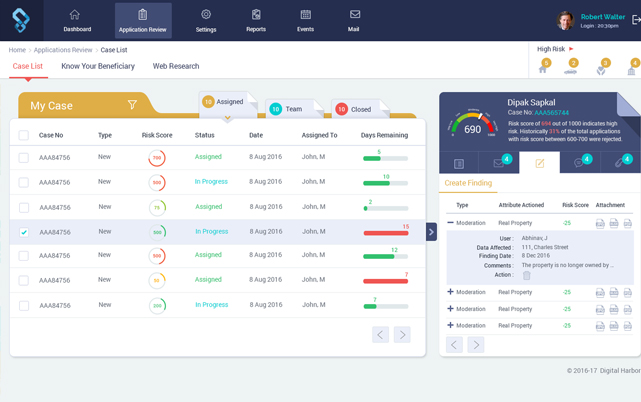This screenshot has width=641, height=402.
Task: Click the filter funnel icon in My Case
Action: click(x=132, y=105)
